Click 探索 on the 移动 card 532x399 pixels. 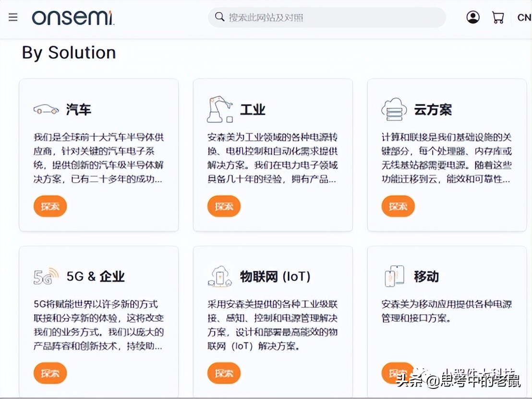[398, 373]
